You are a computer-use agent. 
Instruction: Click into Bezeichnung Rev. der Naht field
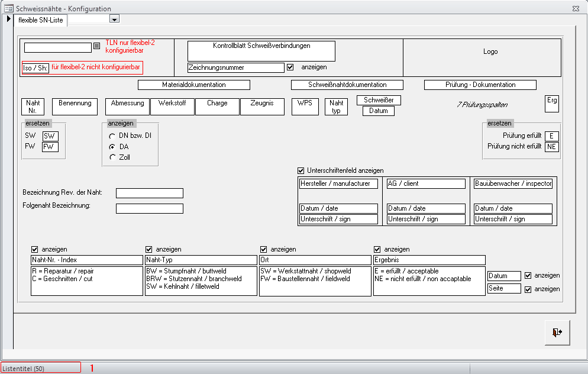pyautogui.click(x=150, y=193)
